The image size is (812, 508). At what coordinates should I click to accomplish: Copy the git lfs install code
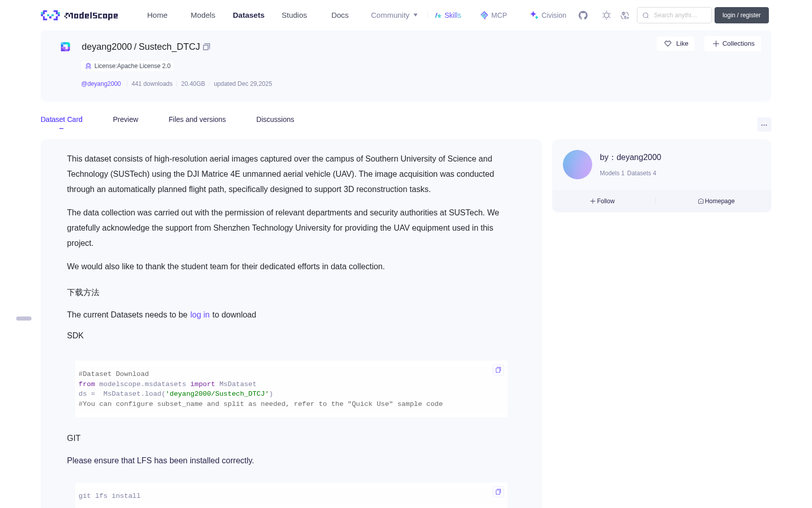[498, 492]
